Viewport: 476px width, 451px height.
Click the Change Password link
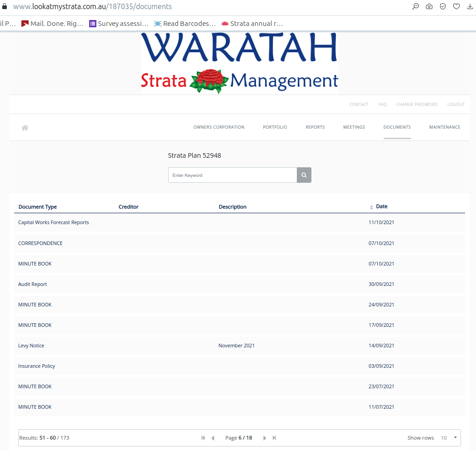[x=417, y=105]
